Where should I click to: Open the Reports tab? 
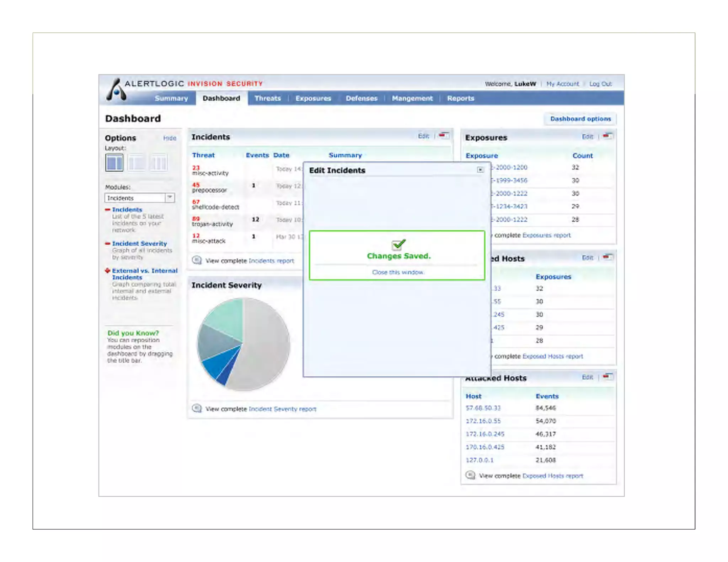point(460,98)
